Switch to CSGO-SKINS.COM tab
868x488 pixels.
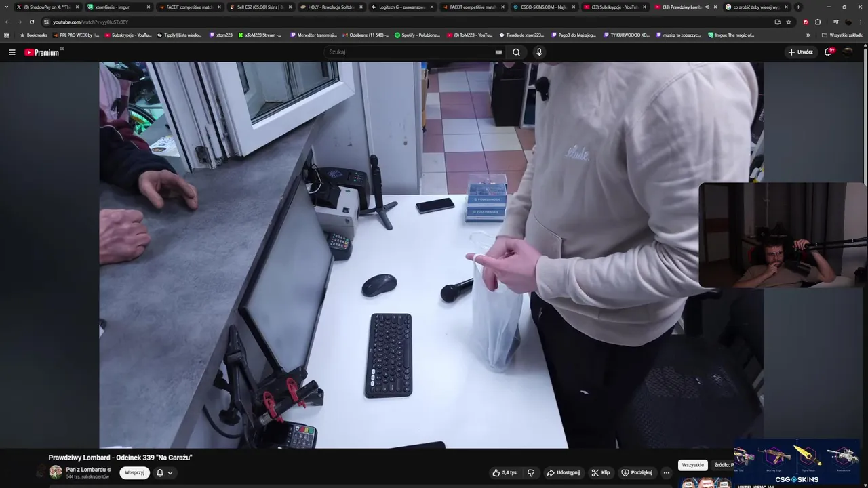(544, 7)
